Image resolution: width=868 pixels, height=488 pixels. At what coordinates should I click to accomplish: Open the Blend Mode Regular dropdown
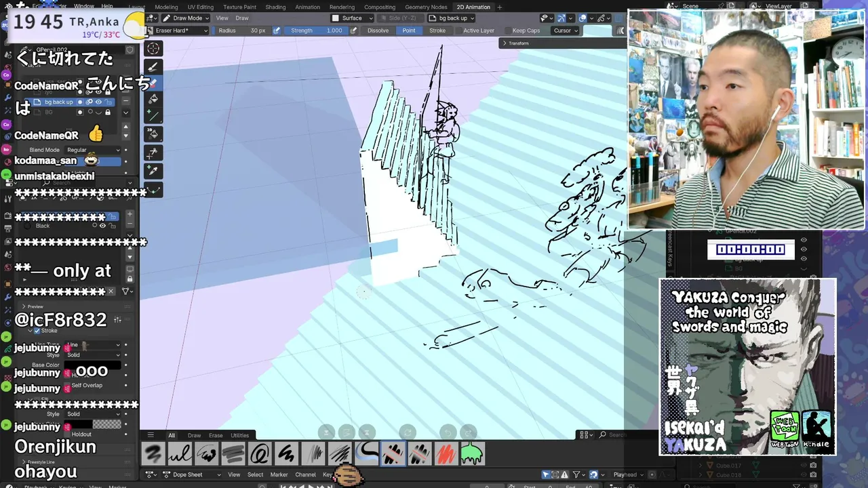pyautogui.click(x=93, y=150)
